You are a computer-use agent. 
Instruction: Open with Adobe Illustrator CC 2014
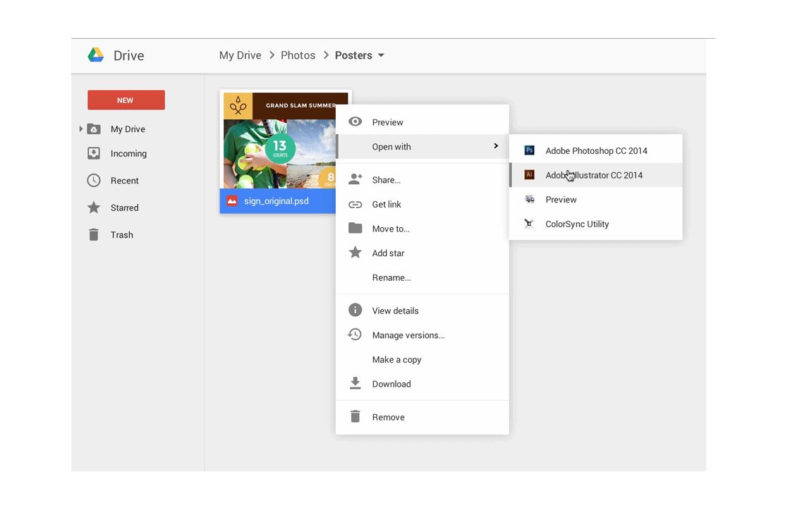coord(596,175)
